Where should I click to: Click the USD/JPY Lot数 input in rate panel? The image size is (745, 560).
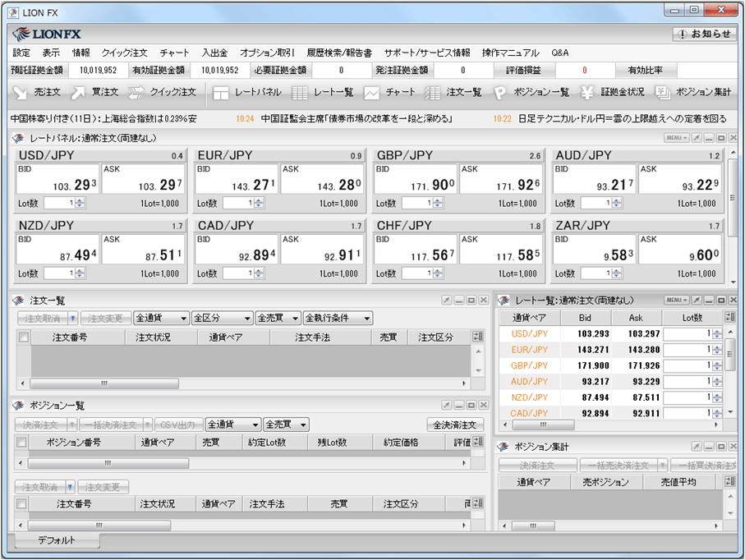tap(60, 204)
